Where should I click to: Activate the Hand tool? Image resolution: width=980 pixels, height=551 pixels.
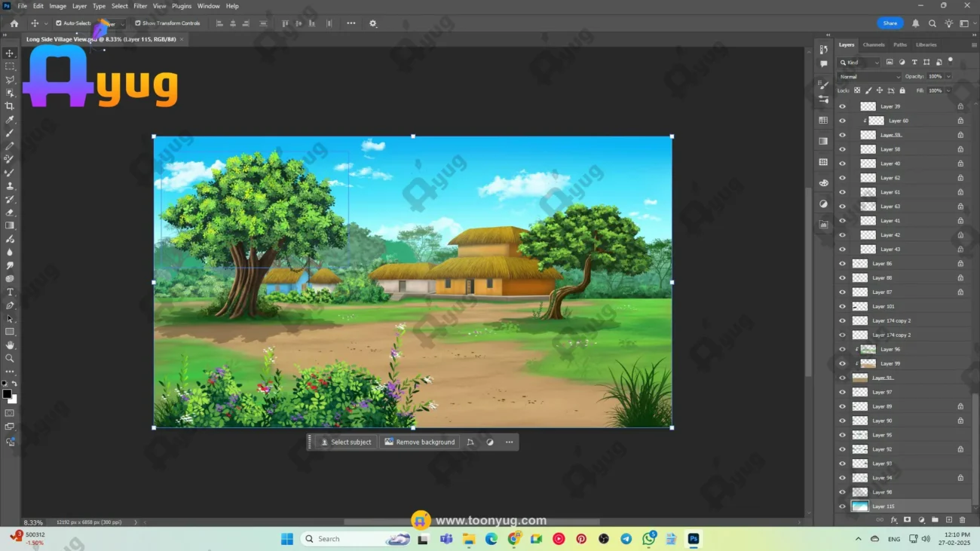(10, 345)
